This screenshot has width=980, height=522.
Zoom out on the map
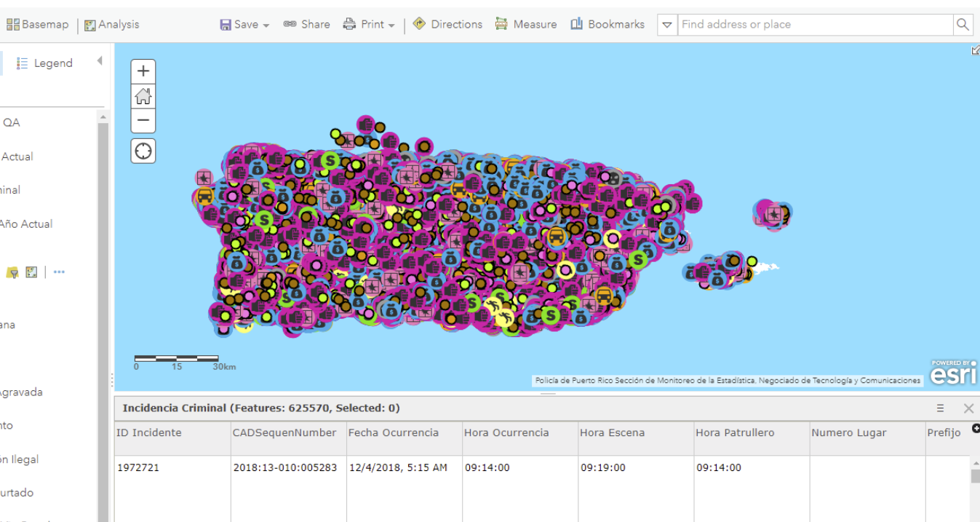(x=143, y=121)
